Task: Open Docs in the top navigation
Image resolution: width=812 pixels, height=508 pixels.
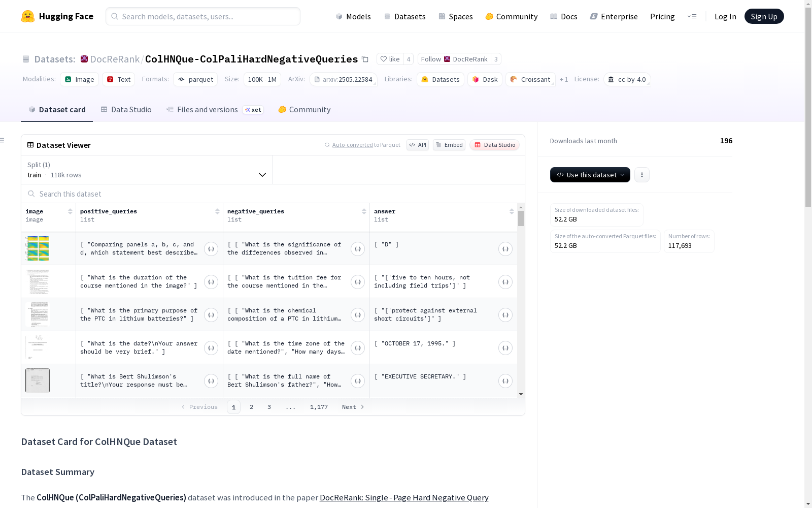Action: (564, 16)
